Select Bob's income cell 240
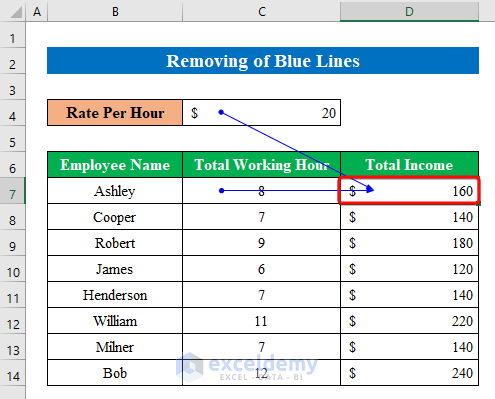This screenshot has height=399, width=495. (x=409, y=373)
